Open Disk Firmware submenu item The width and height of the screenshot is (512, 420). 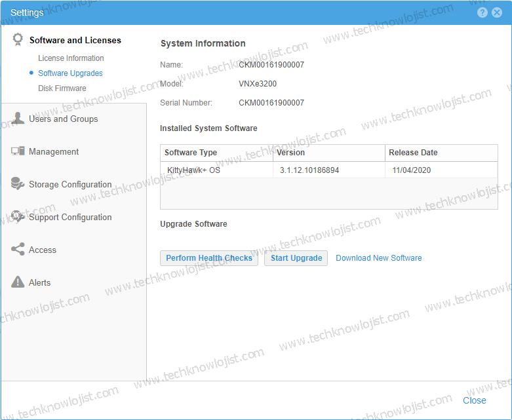(62, 88)
